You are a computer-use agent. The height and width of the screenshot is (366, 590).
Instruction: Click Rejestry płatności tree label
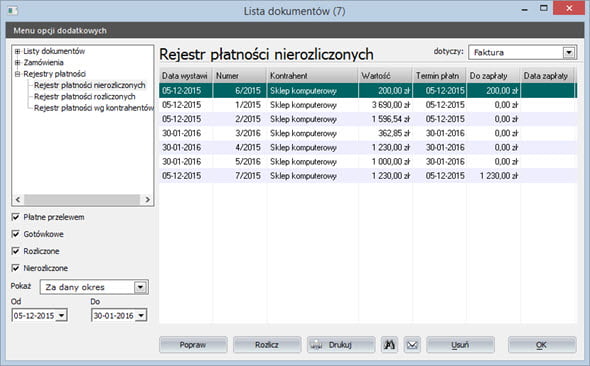pos(55,74)
